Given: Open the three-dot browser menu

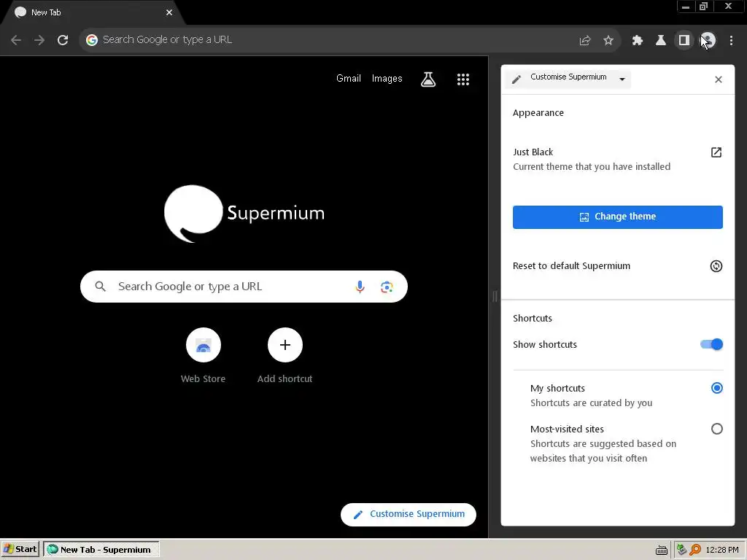Looking at the screenshot, I should 731,41.
